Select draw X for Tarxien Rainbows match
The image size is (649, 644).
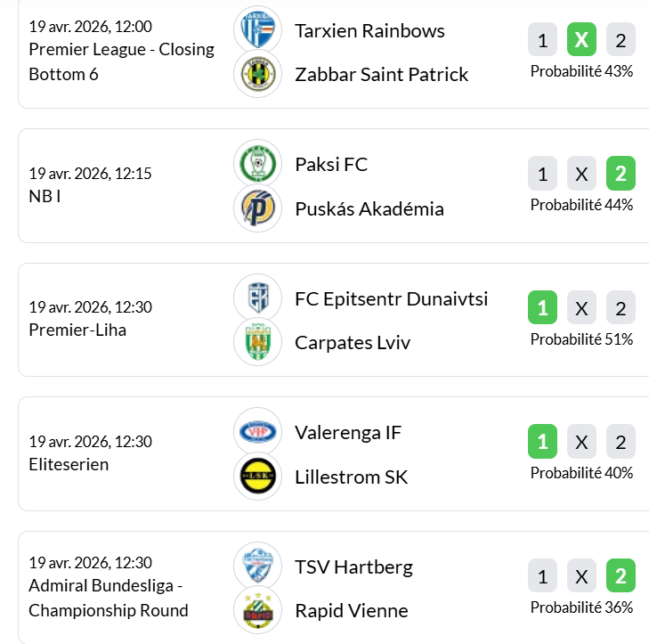click(x=581, y=40)
